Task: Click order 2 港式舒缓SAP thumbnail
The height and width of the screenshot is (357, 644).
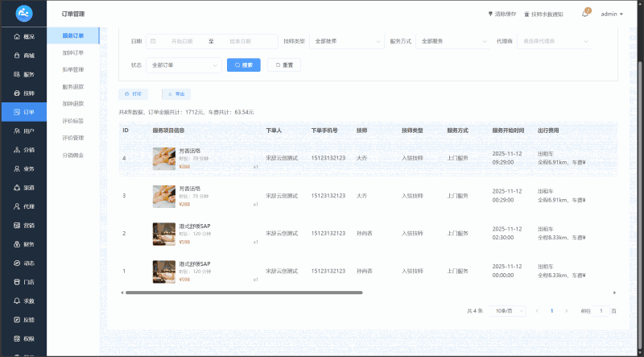Action: pyautogui.click(x=164, y=234)
